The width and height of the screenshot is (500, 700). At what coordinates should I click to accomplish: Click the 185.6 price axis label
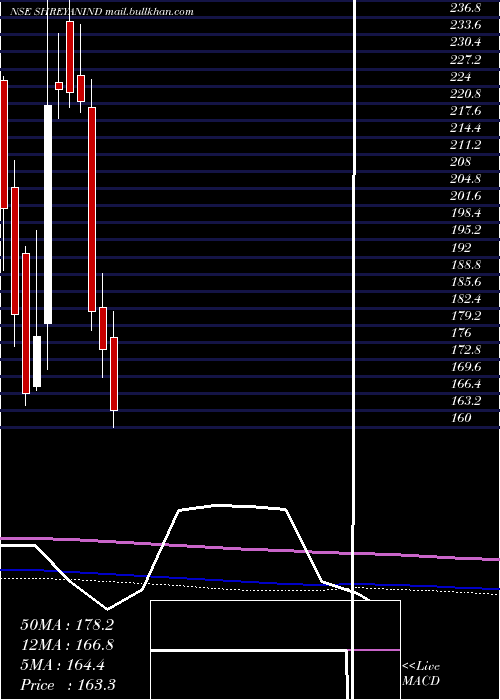click(465, 281)
